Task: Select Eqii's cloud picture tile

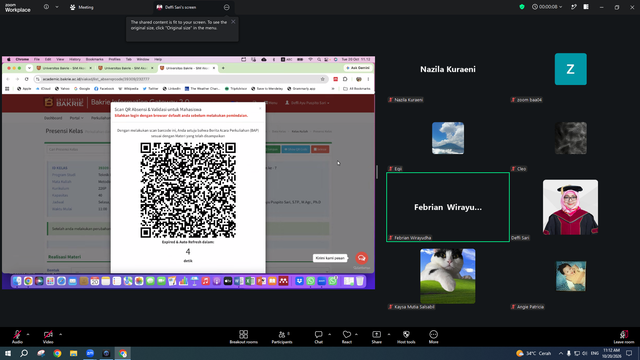Action: click(x=448, y=138)
